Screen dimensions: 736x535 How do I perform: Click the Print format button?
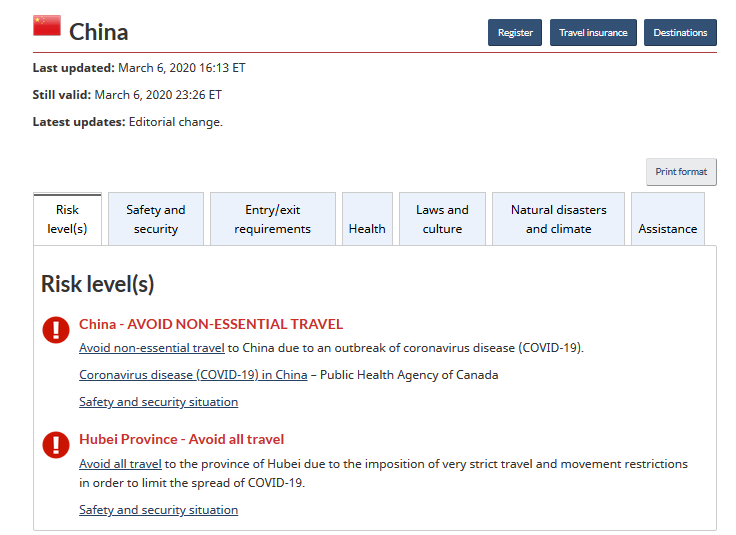(681, 172)
